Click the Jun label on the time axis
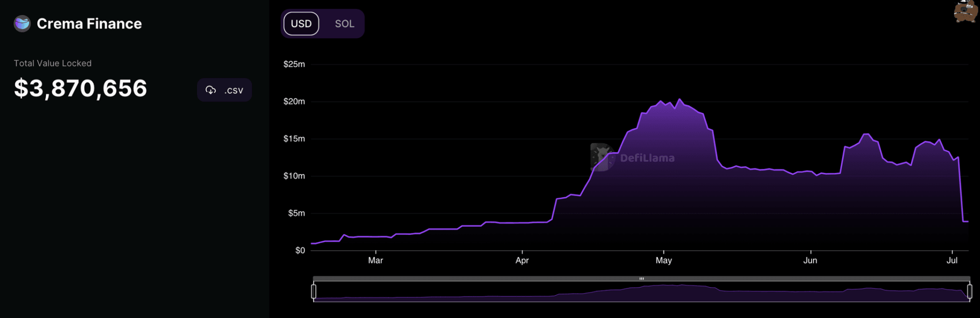Image resolution: width=980 pixels, height=318 pixels. [810, 260]
